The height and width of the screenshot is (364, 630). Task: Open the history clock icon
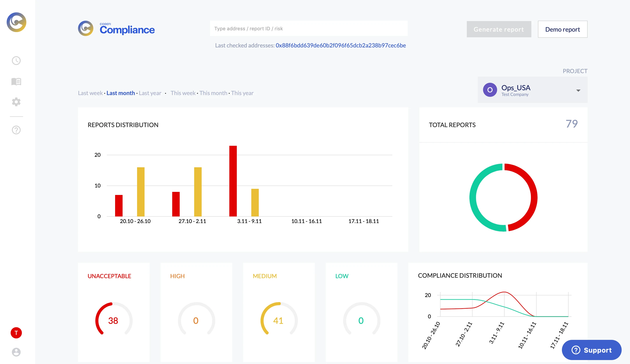(x=16, y=61)
